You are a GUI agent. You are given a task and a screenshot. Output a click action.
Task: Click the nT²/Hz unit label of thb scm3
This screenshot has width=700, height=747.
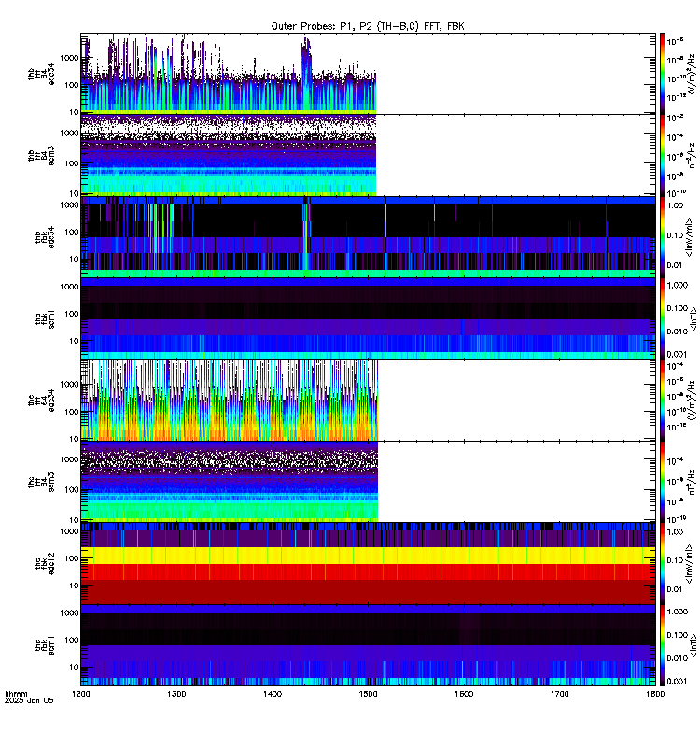(x=692, y=155)
